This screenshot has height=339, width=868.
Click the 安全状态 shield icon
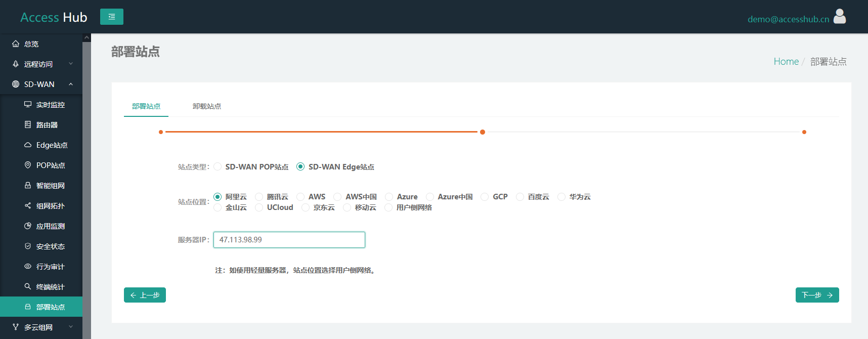coord(28,246)
